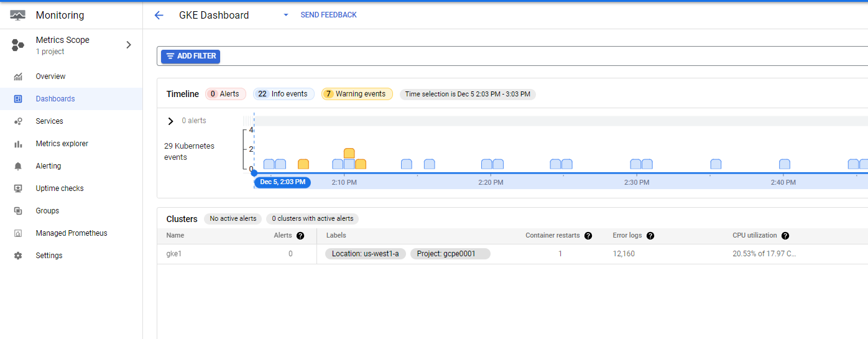Go to the Alerting page

(x=48, y=166)
